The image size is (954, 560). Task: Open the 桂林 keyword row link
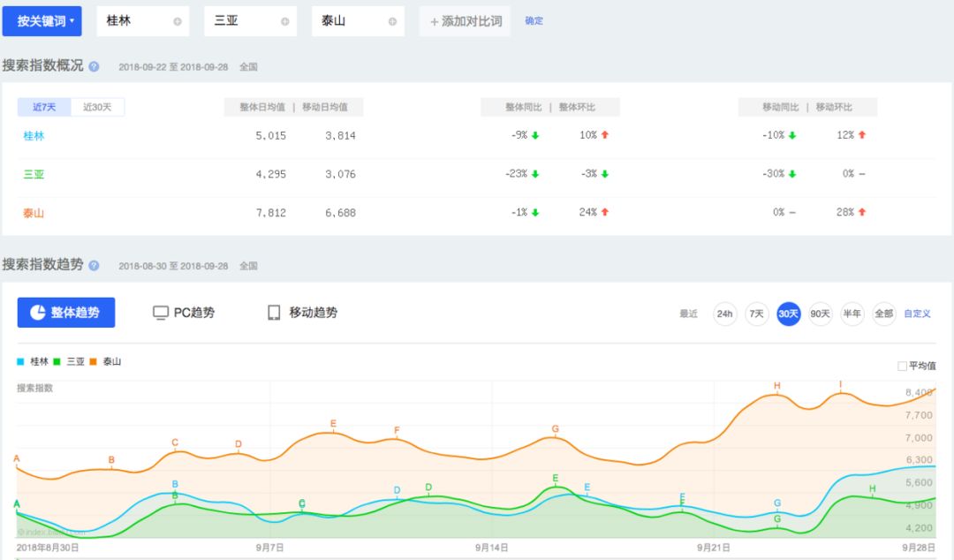[x=34, y=136]
